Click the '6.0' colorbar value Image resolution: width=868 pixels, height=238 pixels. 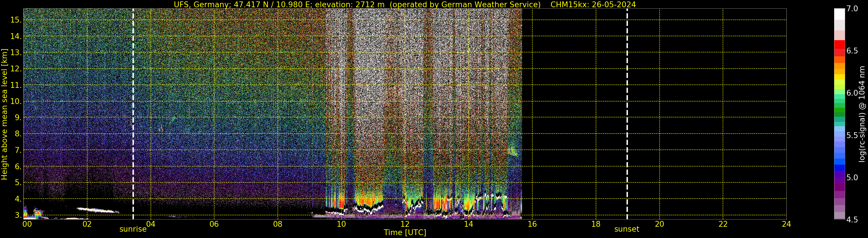click(852, 93)
